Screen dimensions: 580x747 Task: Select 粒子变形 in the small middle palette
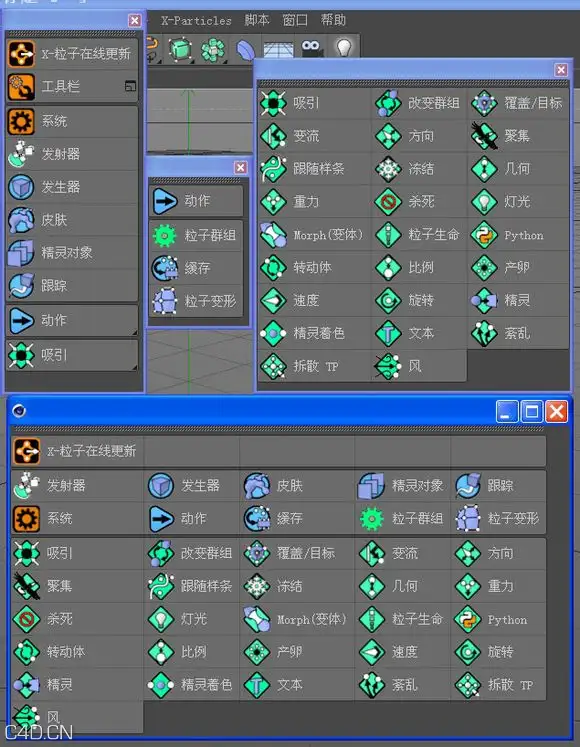[x=196, y=301]
